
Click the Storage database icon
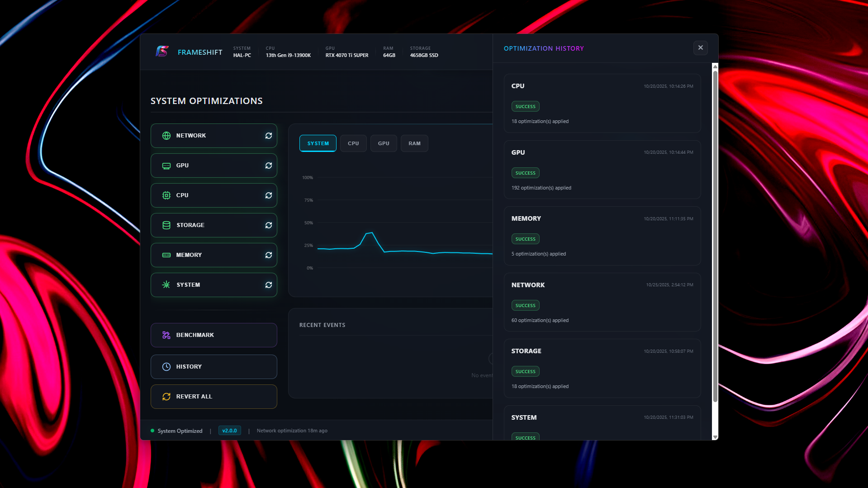(x=166, y=225)
